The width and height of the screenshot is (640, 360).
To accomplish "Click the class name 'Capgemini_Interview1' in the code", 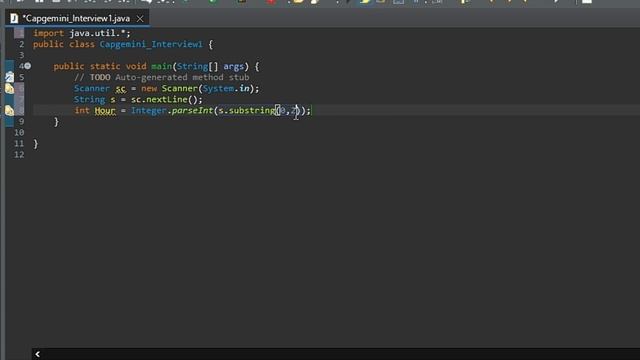I will coord(151,44).
